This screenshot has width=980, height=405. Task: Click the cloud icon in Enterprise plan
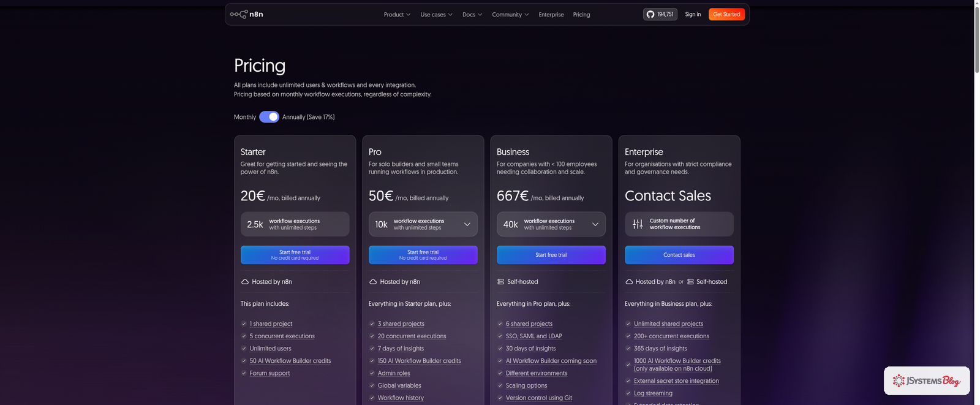click(629, 282)
